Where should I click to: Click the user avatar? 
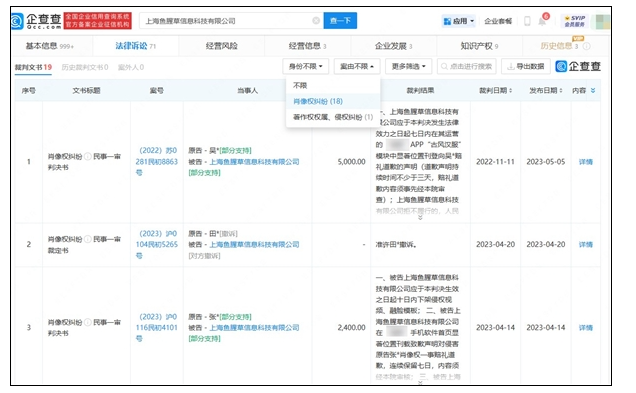coord(602,21)
